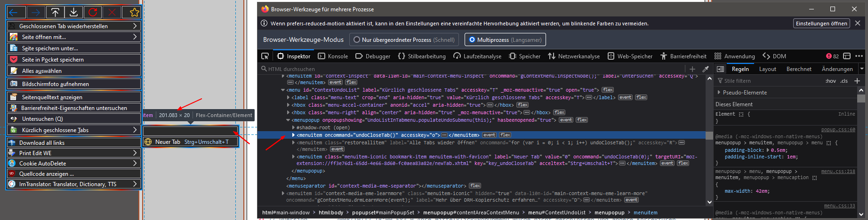Click the markup view vertical scrollbar thumb
Image resolution: width=868 pixels, height=220 pixels.
[x=709, y=135]
